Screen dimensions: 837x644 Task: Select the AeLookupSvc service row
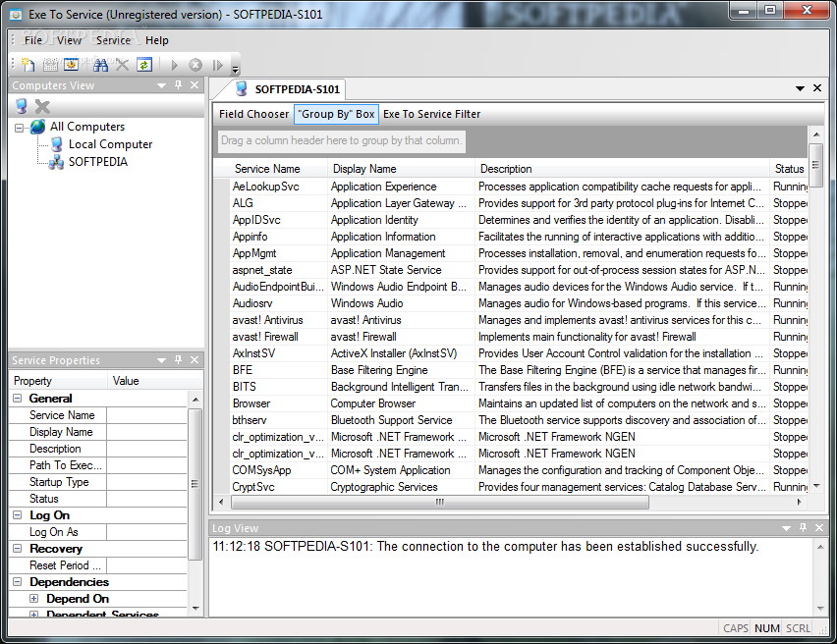tap(511, 187)
